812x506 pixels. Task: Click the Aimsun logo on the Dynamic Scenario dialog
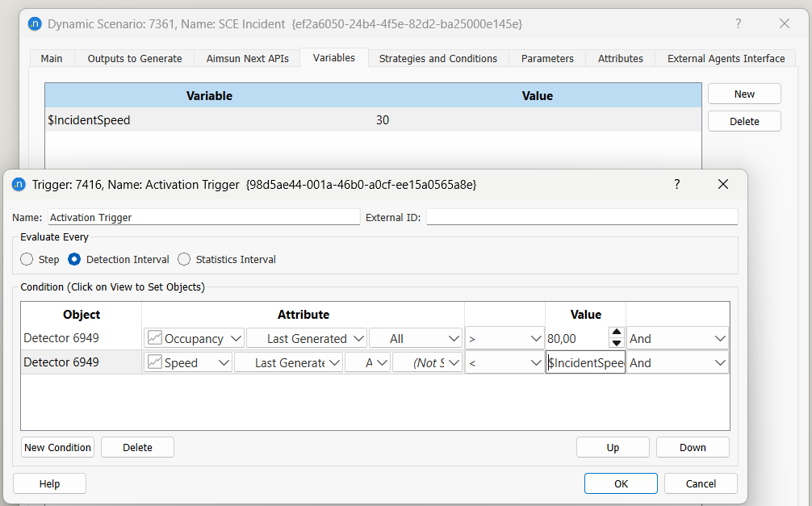coord(33,24)
